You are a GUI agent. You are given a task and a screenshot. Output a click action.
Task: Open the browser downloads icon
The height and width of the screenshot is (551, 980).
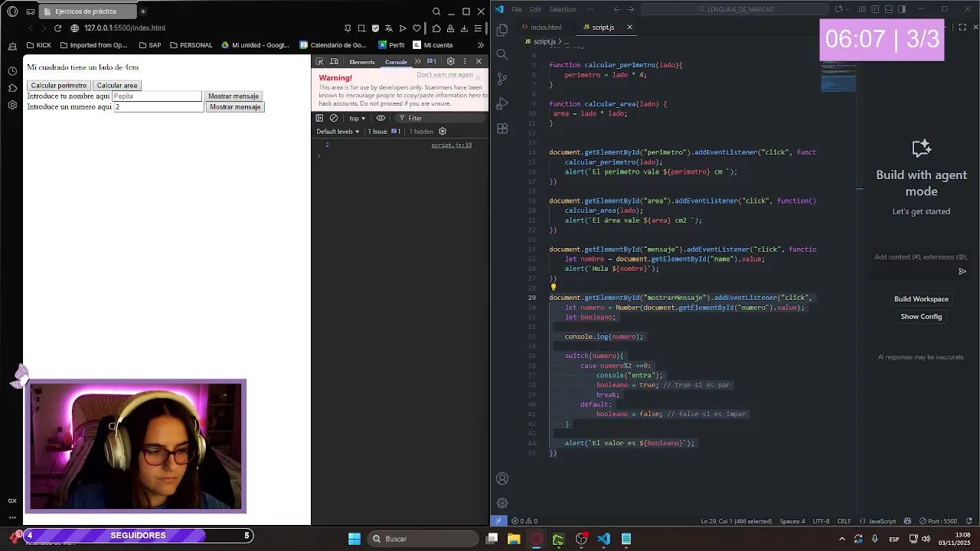coord(464,28)
